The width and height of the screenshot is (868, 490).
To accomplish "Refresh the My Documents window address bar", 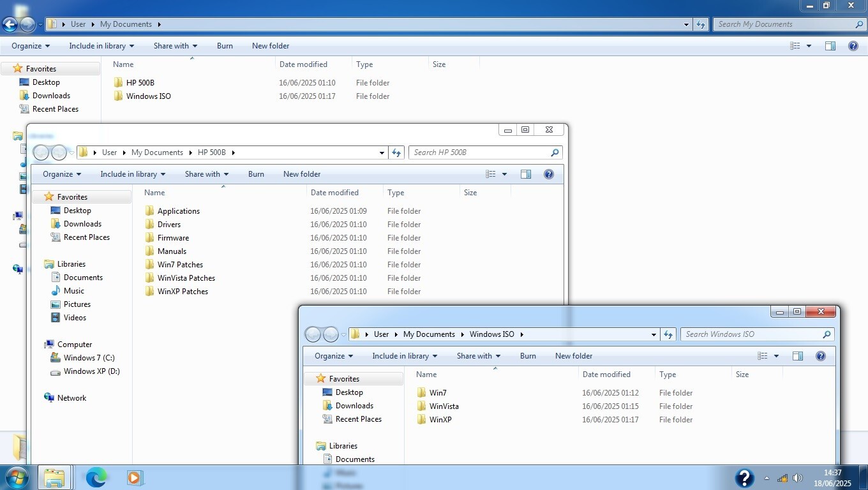I will pos(701,24).
